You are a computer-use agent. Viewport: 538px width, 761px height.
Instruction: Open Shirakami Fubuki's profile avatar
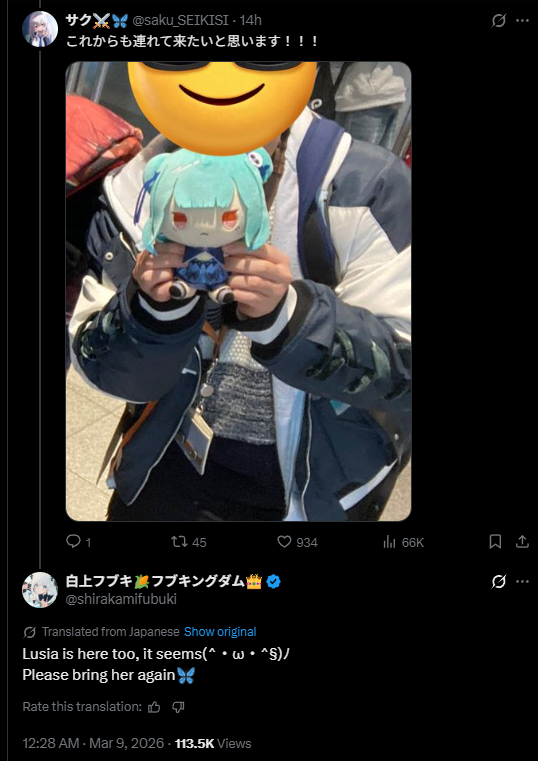pyautogui.click(x=40, y=590)
